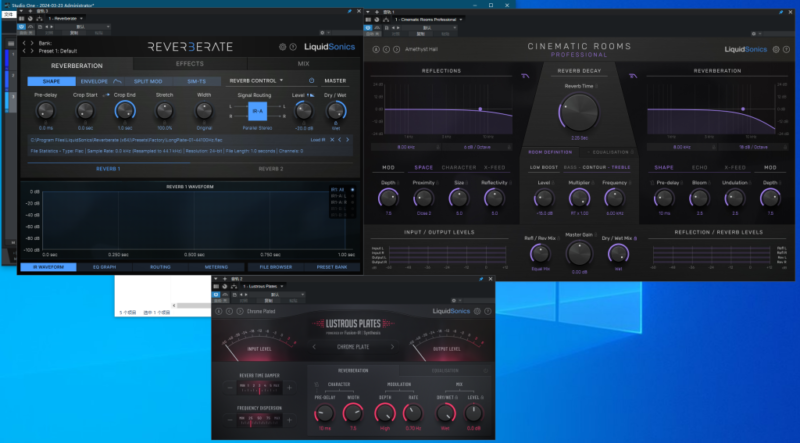The width and height of the screenshot is (800, 443).
Task: Toggle lock on Dry/Wet Mix in Cinematic Rooms
Action: pos(637,236)
